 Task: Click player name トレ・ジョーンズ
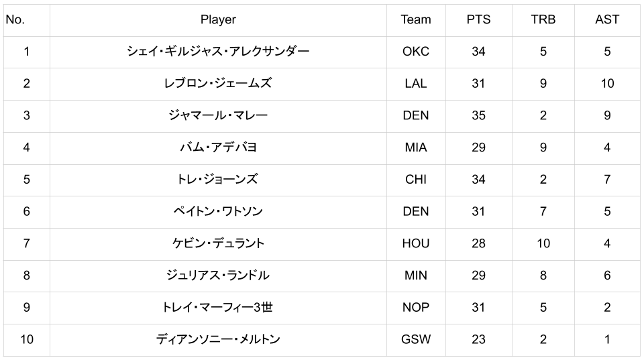pyautogui.click(x=218, y=179)
